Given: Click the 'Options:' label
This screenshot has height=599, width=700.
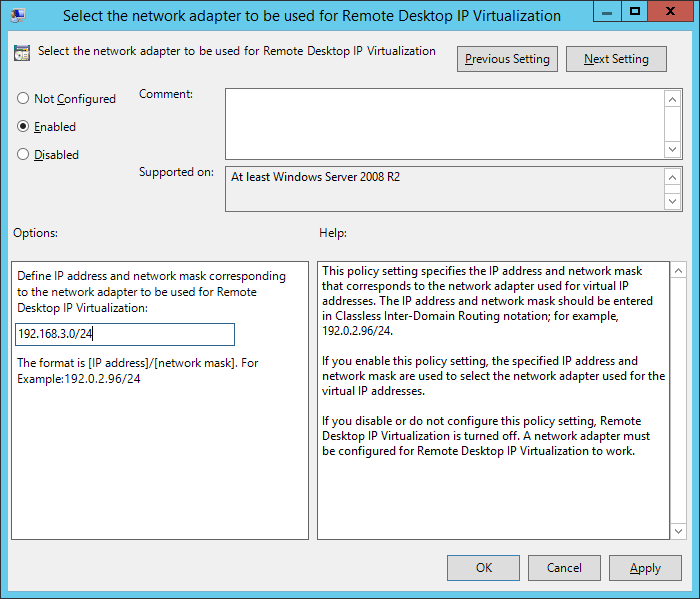Looking at the screenshot, I should click(x=35, y=233).
